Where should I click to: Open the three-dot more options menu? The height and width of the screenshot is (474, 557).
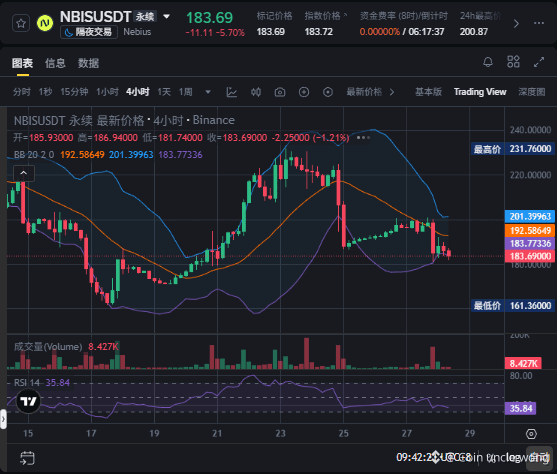coord(539,23)
